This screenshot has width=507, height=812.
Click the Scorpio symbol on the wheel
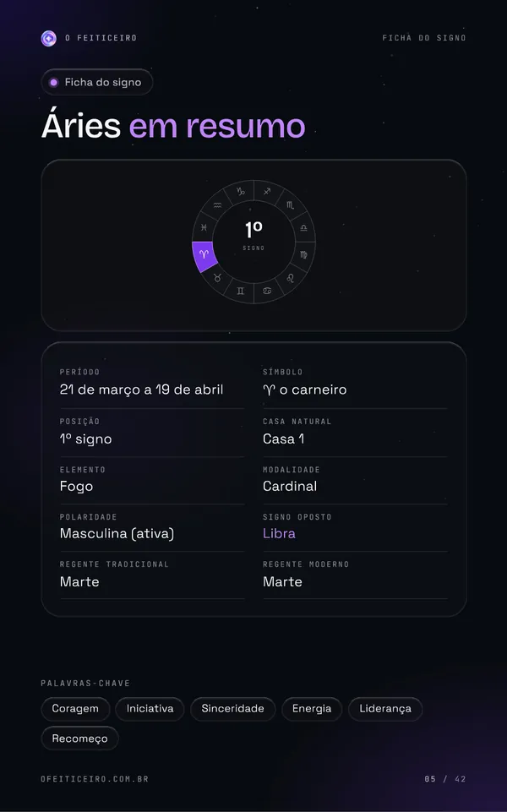pos(290,205)
